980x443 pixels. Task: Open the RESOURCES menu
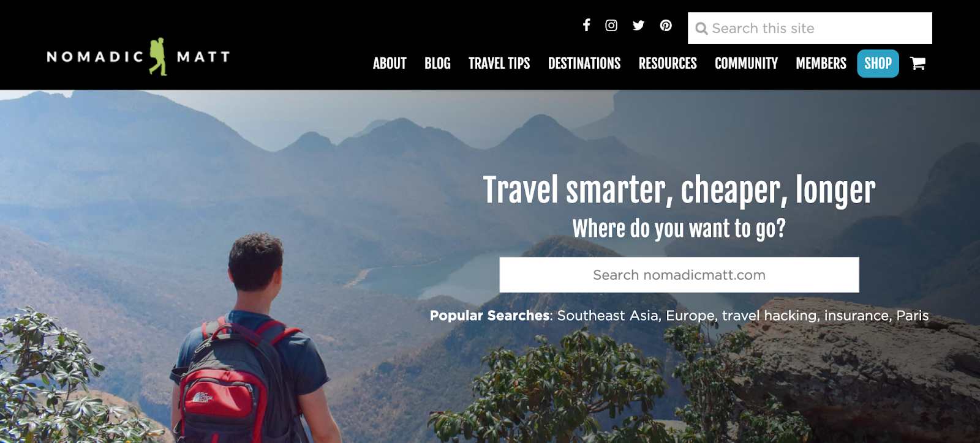pyautogui.click(x=668, y=63)
